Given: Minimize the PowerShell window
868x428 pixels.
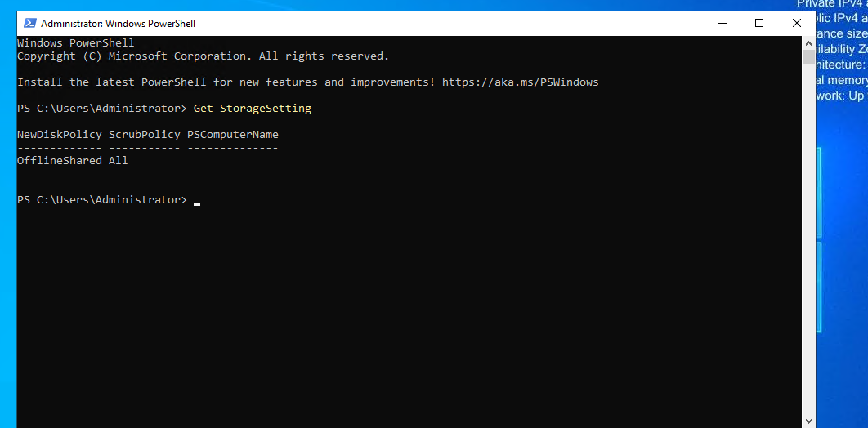Looking at the screenshot, I should (x=722, y=23).
